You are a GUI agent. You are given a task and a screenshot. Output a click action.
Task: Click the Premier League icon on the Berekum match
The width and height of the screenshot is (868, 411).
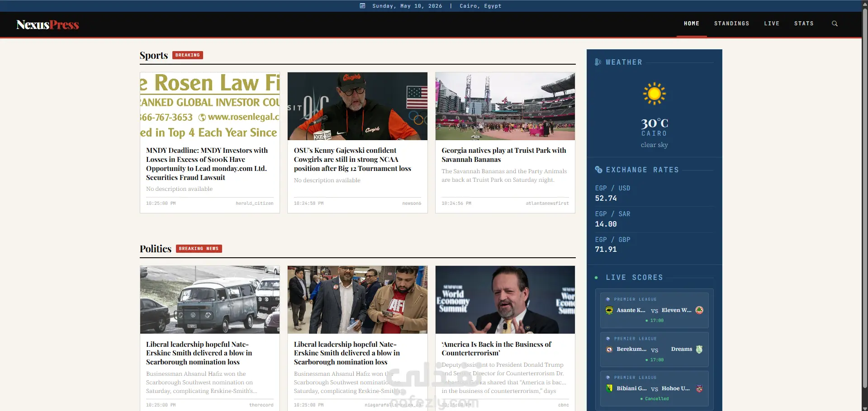point(608,339)
